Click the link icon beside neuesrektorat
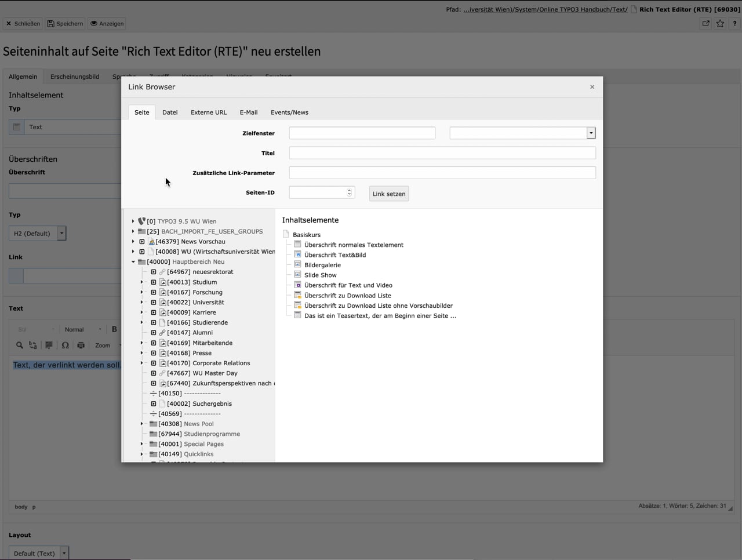 (162, 272)
